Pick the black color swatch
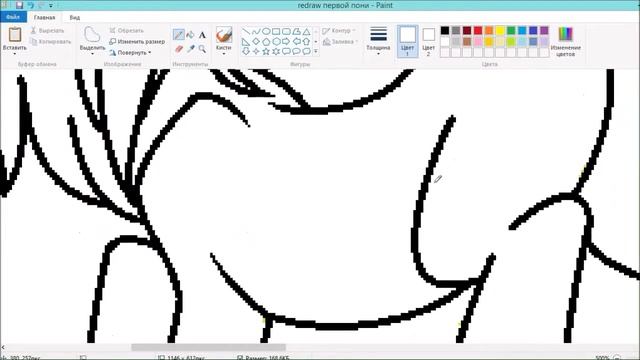Image resolution: width=640 pixels, height=360 pixels. click(445, 30)
